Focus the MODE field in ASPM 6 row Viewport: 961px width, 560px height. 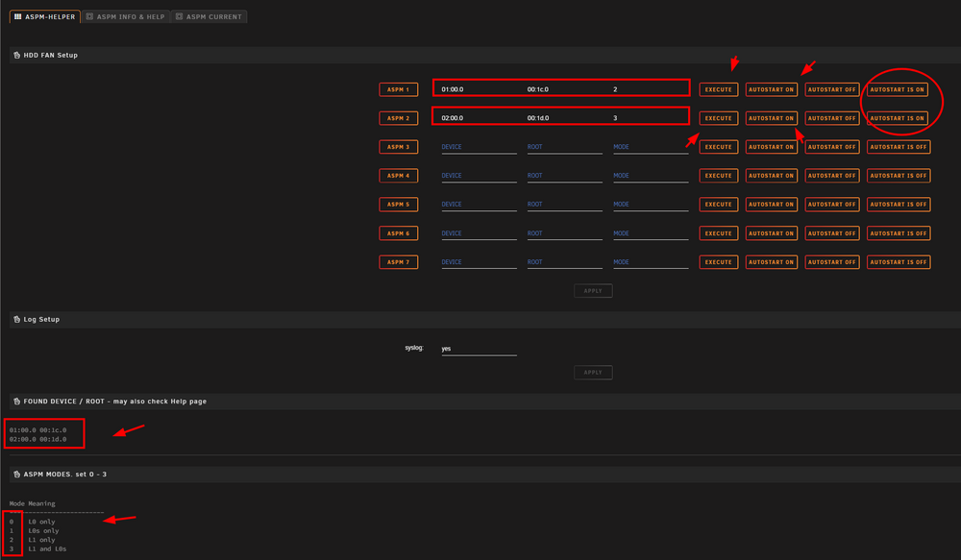click(x=651, y=233)
